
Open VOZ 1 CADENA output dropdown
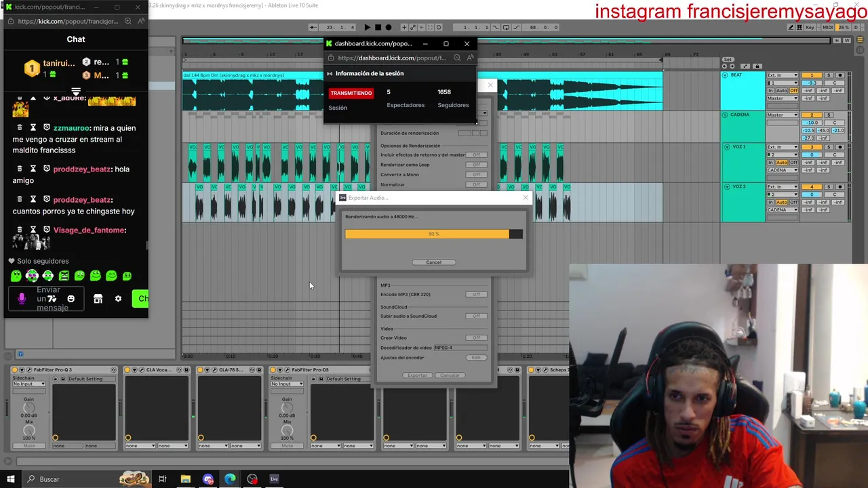[x=783, y=170]
